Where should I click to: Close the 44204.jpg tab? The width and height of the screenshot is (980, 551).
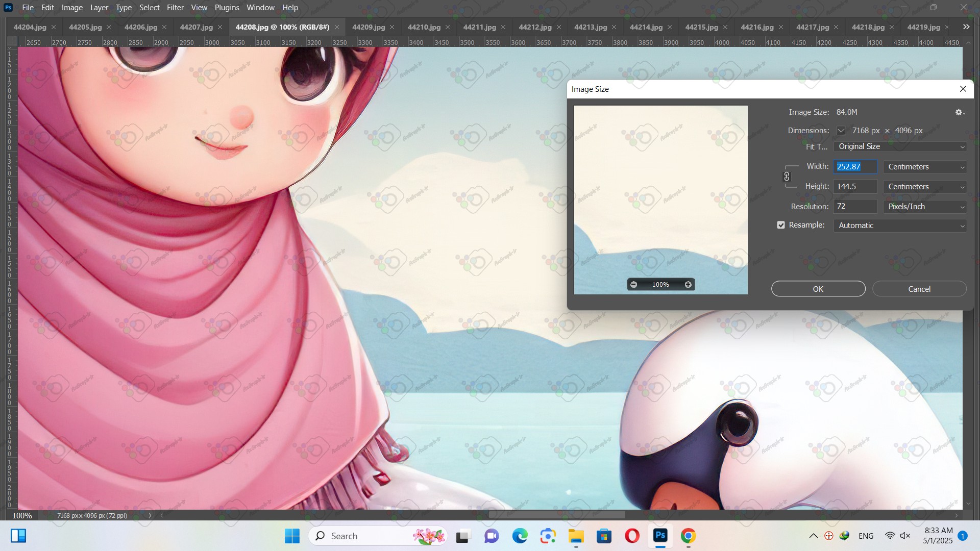(54, 27)
